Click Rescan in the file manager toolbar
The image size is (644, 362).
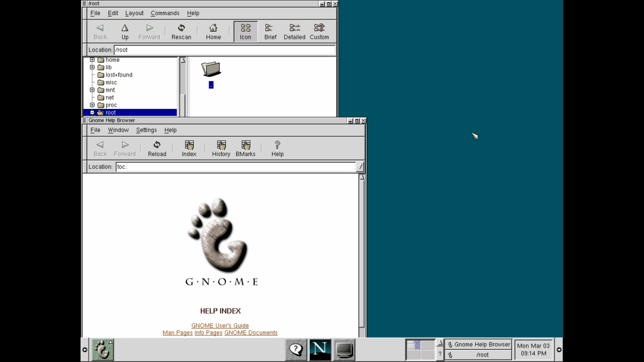point(181,32)
